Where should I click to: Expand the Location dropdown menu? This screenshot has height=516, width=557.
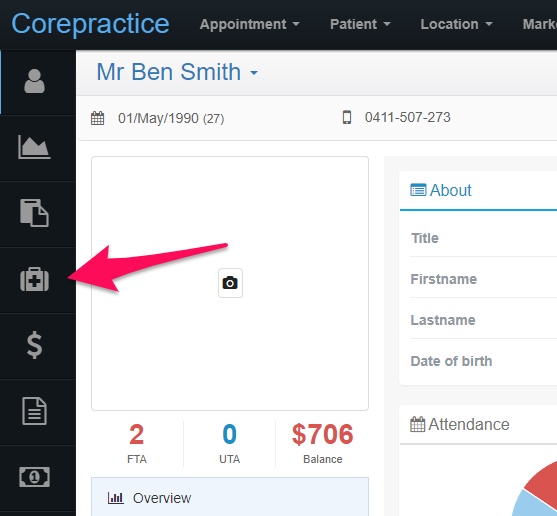pos(456,24)
